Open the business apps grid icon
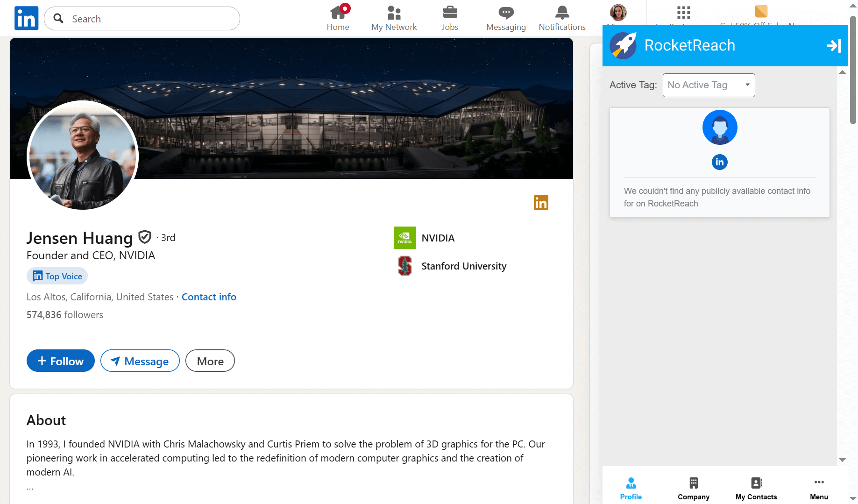The width and height of the screenshot is (858, 504). [x=683, y=13]
